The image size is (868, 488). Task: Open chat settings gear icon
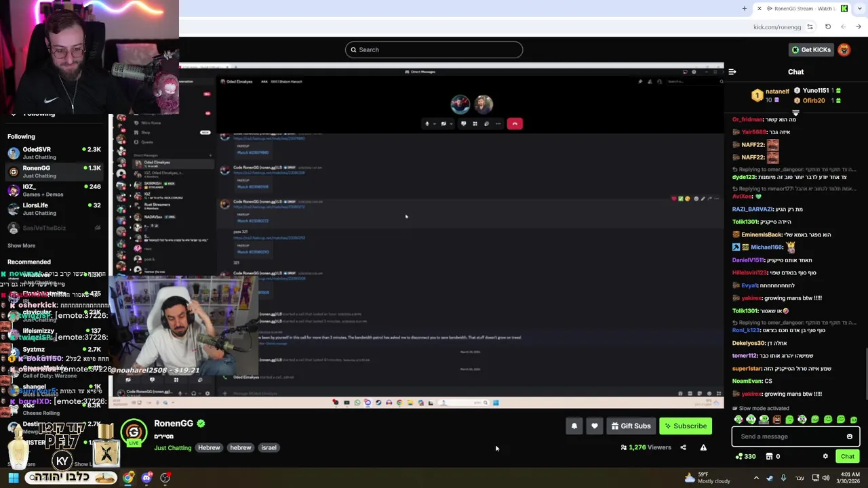[x=825, y=456]
